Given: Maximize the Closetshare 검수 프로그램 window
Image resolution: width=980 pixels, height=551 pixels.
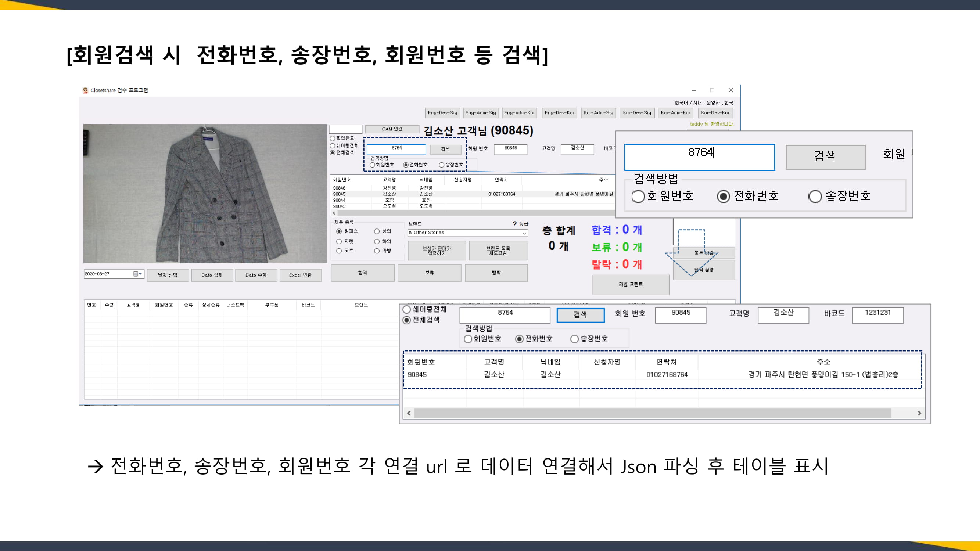Looking at the screenshot, I should coord(712,90).
